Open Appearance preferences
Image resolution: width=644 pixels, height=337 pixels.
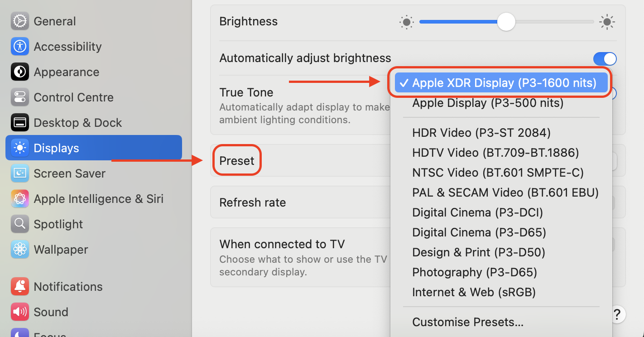point(66,72)
